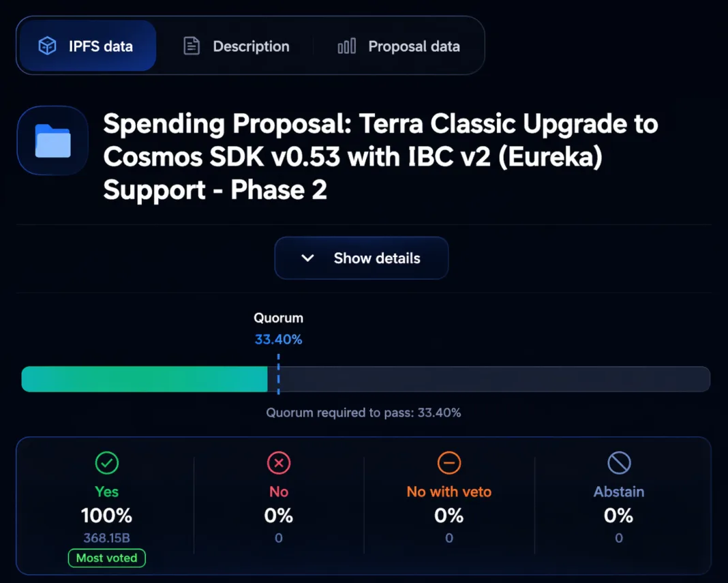The image size is (728, 583).
Task: Switch to the Description tab label
Action: [x=251, y=46]
